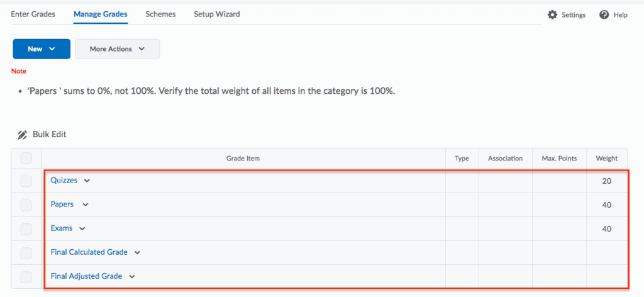Click the Final Adjusted Grade link

point(87,276)
